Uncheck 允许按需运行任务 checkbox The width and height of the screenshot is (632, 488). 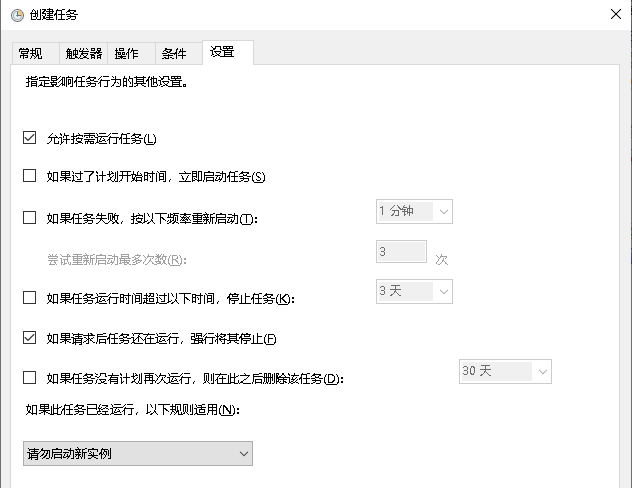pos(29,138)
